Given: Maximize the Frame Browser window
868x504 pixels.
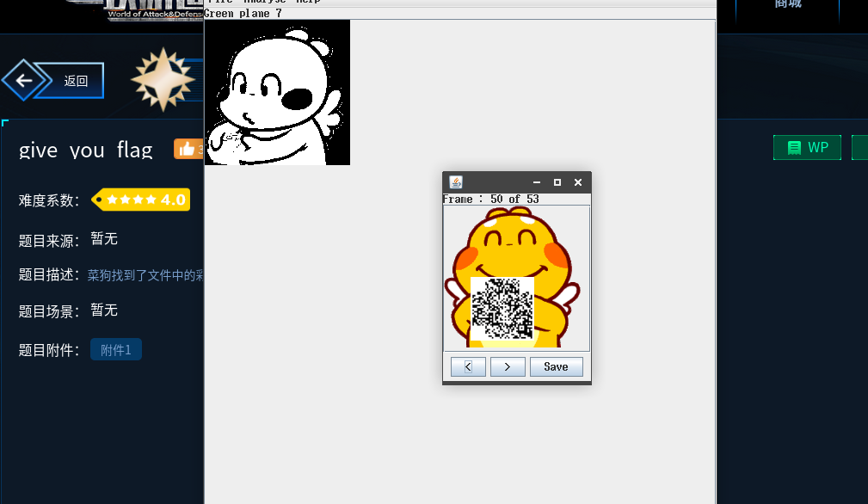Looking at the screenshot, I should pyautogui.click(x=557, y=182).
